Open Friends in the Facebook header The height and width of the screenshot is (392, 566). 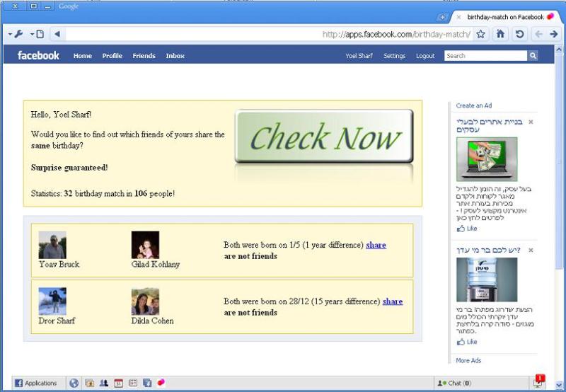[144, 56]
